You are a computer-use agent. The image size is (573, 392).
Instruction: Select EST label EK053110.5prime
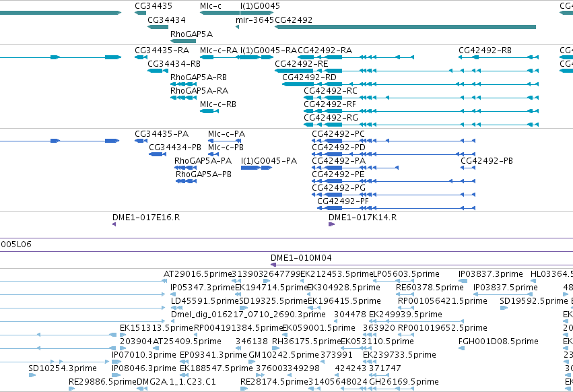[x=378, y=341]
